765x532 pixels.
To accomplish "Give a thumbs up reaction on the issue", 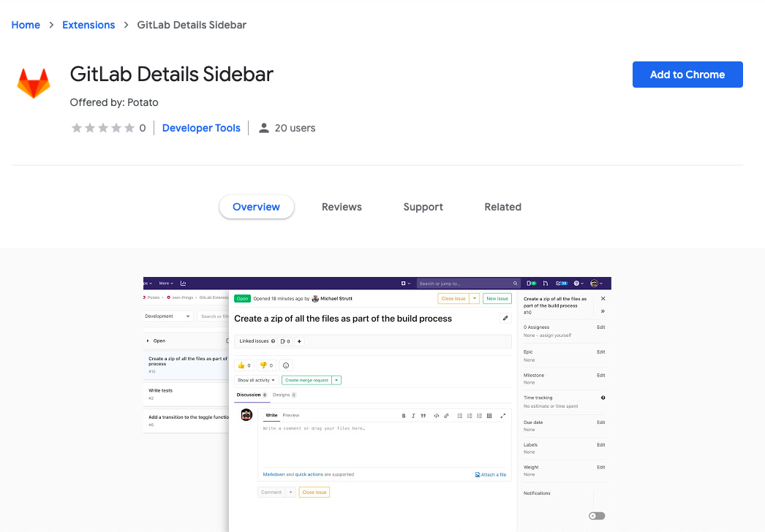I will (241, 365).
